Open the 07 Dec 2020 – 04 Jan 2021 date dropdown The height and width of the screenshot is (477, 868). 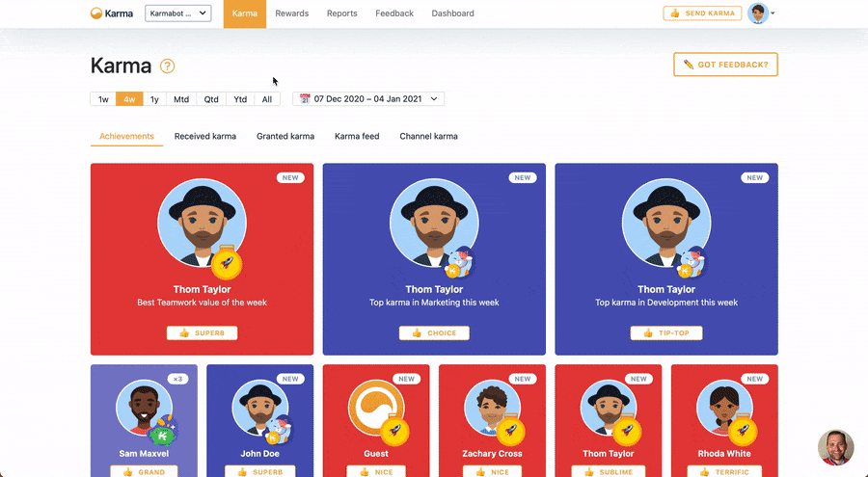point(368,99)
